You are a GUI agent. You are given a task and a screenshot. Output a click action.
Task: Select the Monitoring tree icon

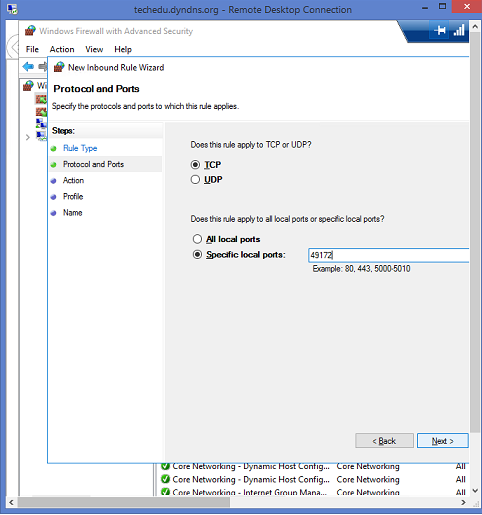coord(41,136)
